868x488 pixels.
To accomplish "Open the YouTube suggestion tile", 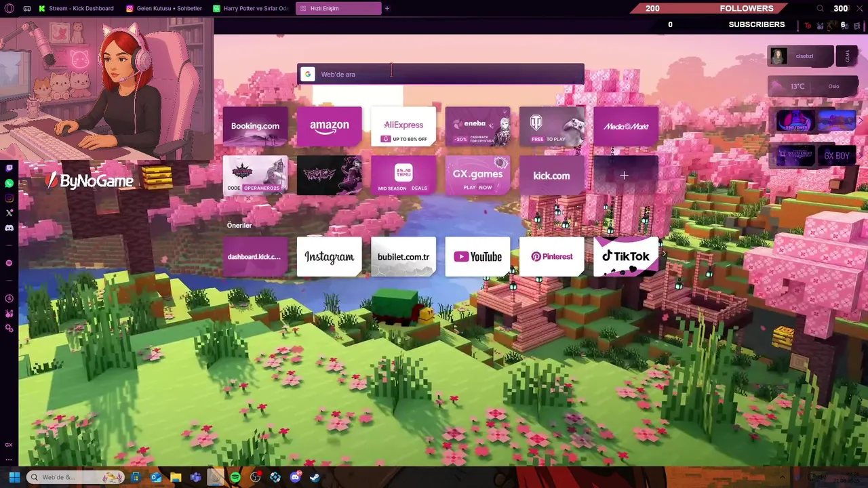I will (477, 257).
